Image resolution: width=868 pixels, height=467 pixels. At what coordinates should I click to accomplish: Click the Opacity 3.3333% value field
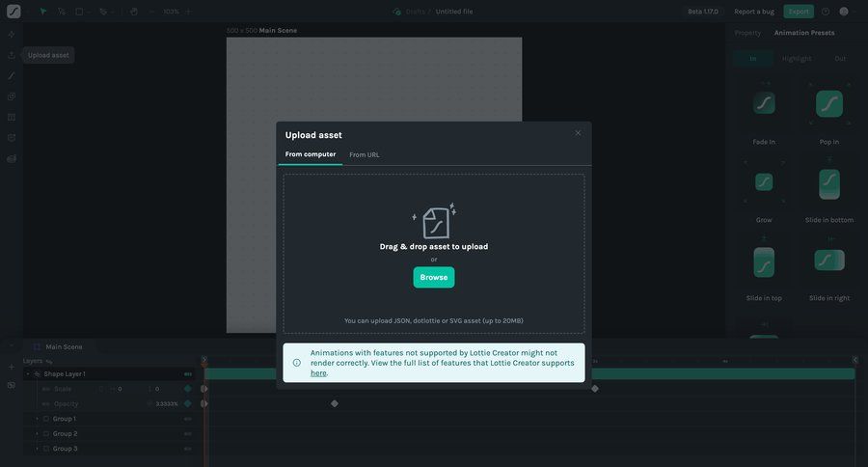tap(167, 404)
